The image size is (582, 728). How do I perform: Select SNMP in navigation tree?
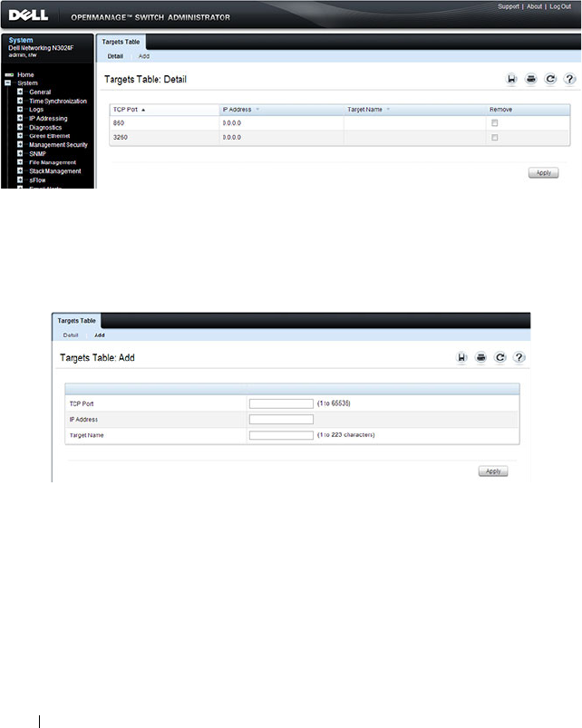click(x=37, y=154)
